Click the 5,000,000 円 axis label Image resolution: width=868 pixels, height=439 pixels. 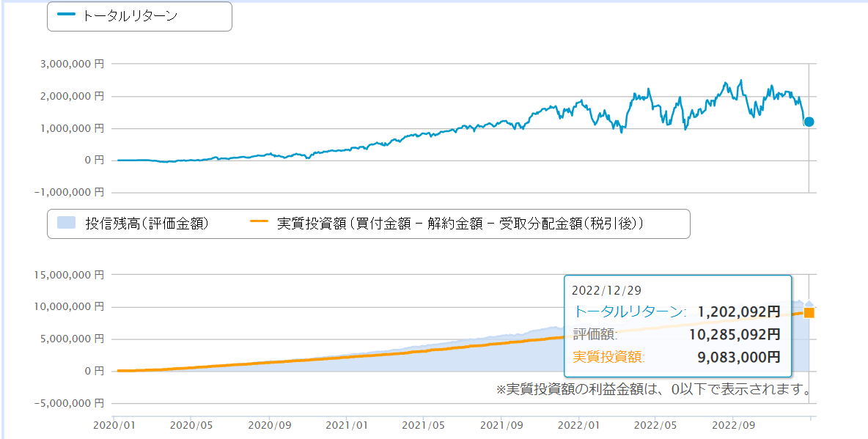pos(72,339)
